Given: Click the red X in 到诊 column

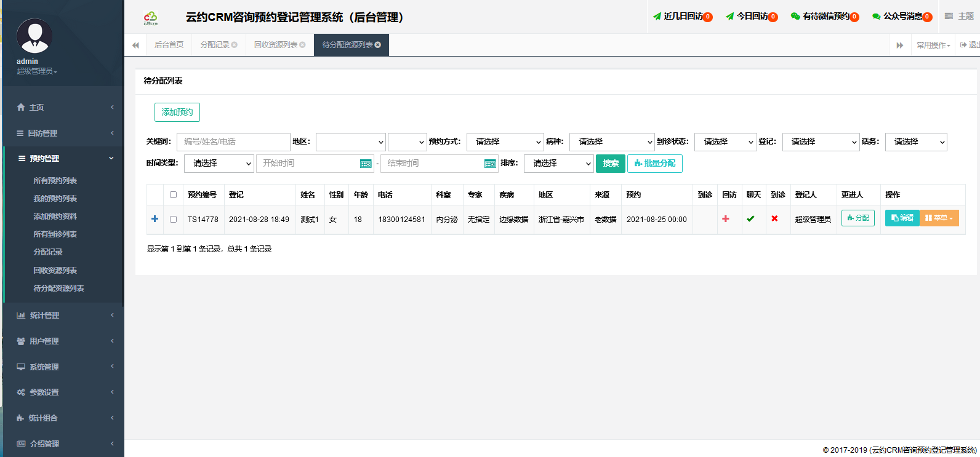Looking at the screenshot, I should [774, 219].
